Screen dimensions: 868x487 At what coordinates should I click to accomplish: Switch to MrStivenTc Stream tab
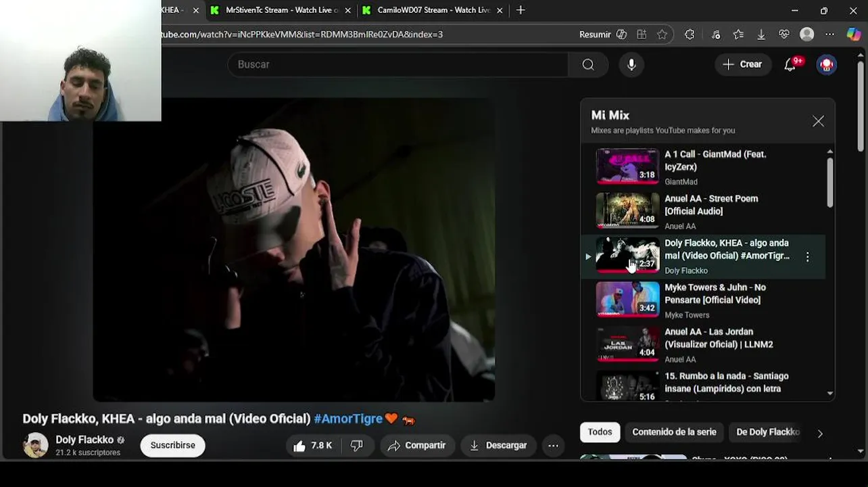point(281,10)
